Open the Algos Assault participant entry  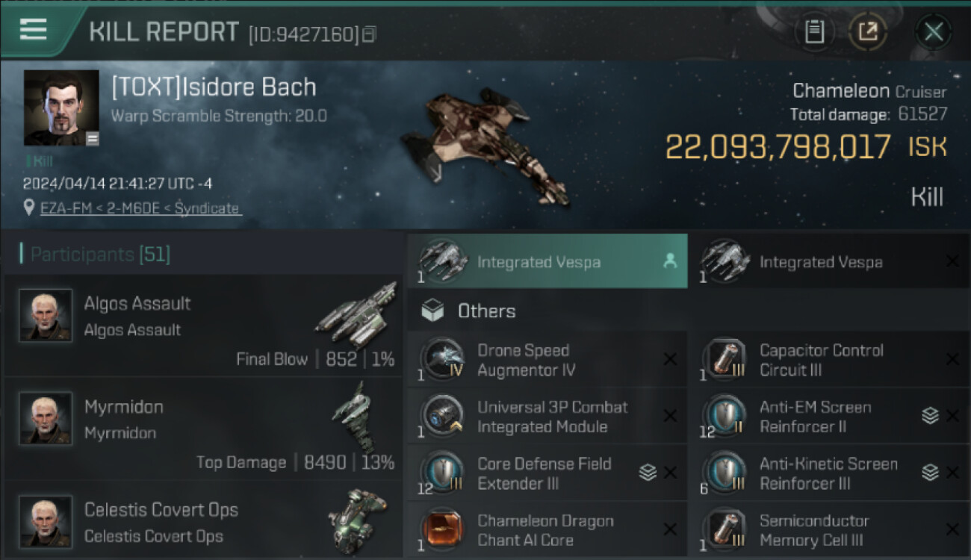click(x=202, y=325)
